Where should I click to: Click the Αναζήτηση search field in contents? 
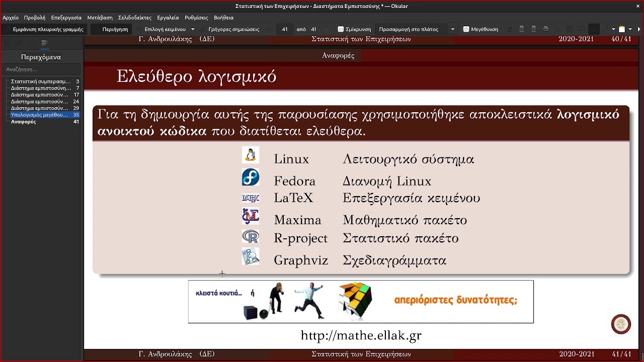pos(42,69)
